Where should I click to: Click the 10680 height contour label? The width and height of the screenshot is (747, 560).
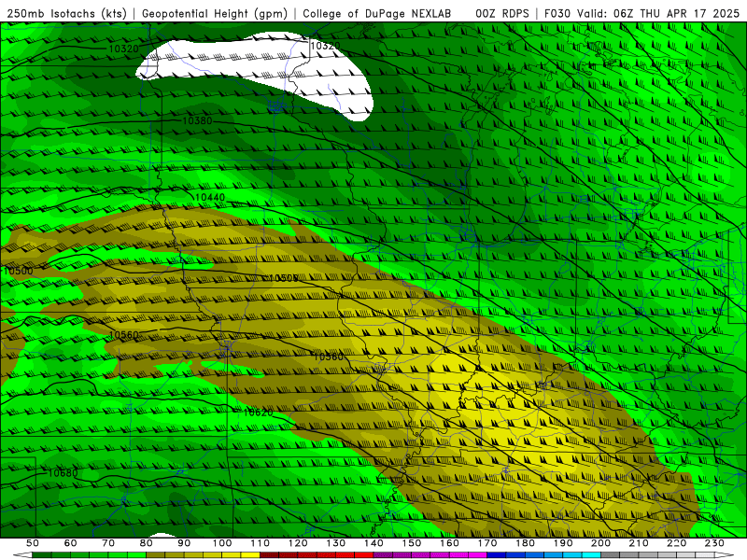point(63,473)
